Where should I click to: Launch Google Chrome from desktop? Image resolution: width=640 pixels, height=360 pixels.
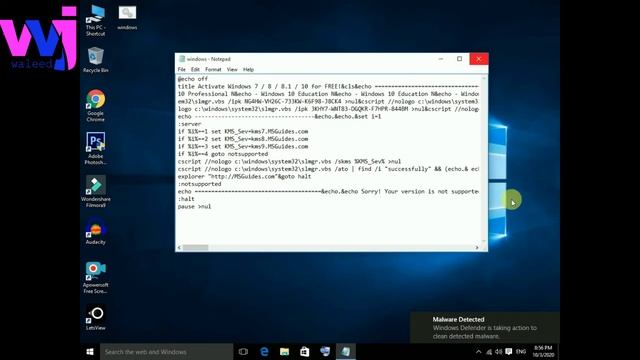tap(96, 106)
